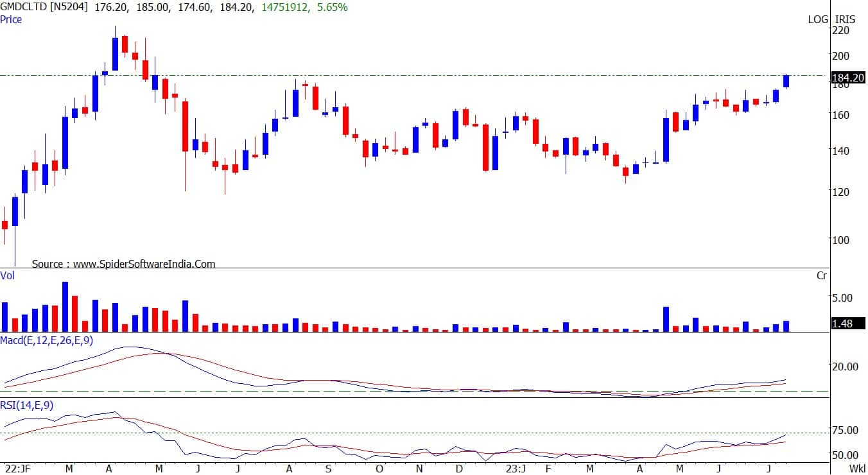The width and height of the screenshot is (868, 475).
Task: Select the IRIS label at top right
Action: click(846, 19)
